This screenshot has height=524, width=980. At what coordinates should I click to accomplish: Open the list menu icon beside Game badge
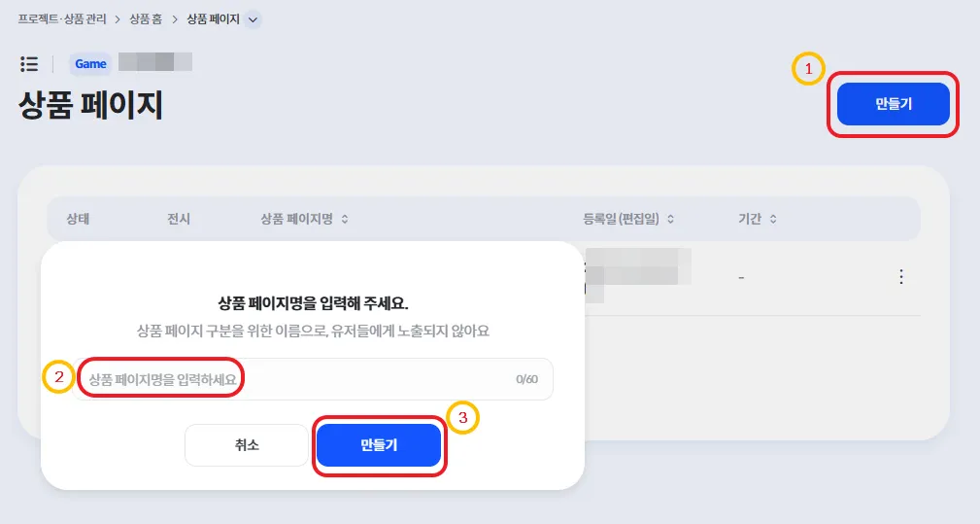[x=29, y=64]
